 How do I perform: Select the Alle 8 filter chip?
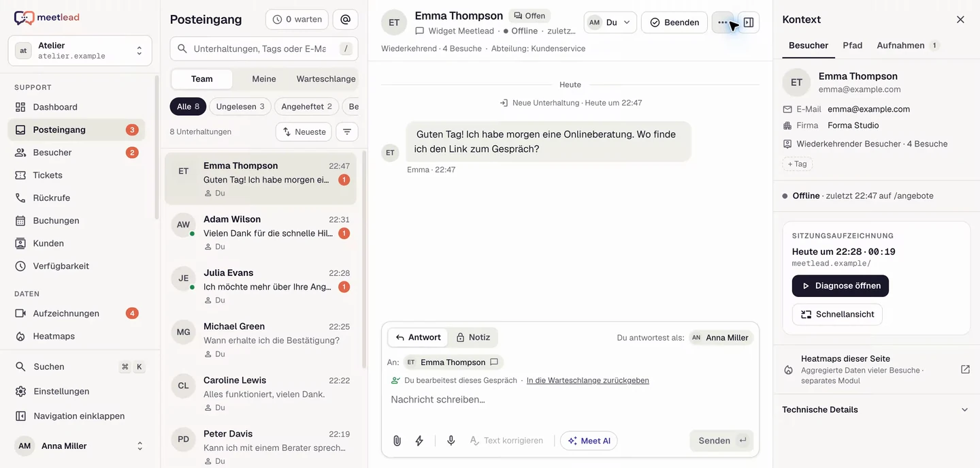point(188,107)
